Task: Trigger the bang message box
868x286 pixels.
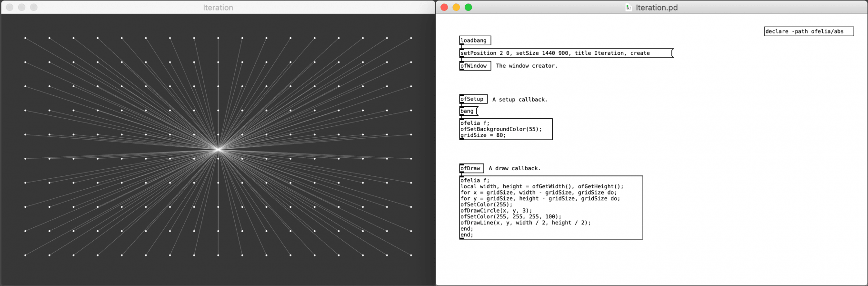Action: coord(469,111)
